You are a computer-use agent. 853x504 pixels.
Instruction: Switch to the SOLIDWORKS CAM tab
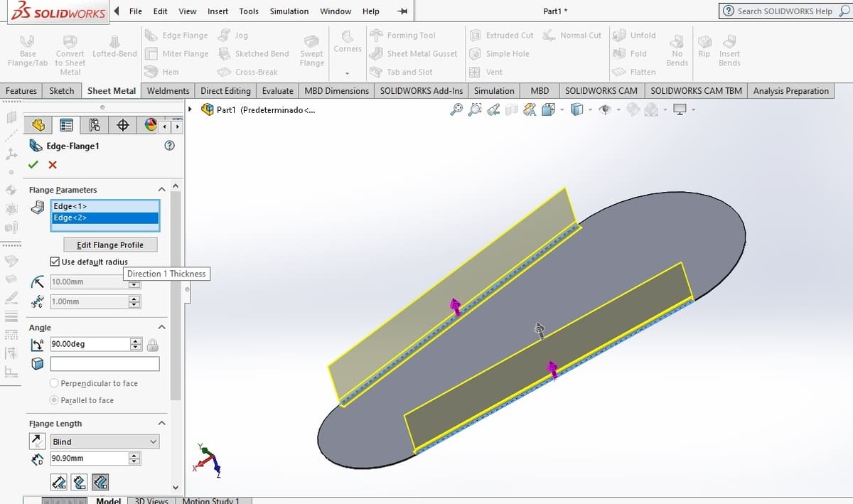click(601, 91)
